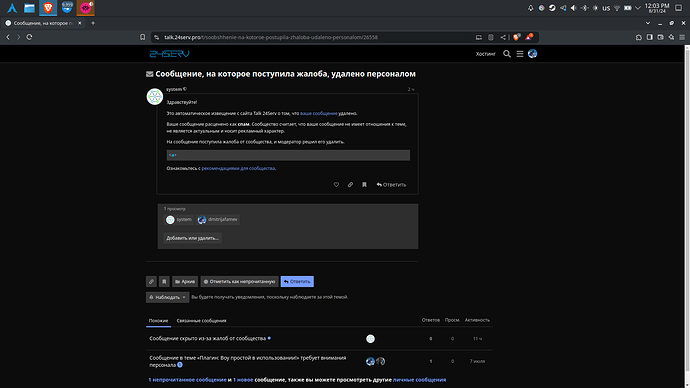Image resolution: width=690 pixels, height=388 pixels.
Task: Switch the US keyboard layout indicator
Action: [606, 8]
